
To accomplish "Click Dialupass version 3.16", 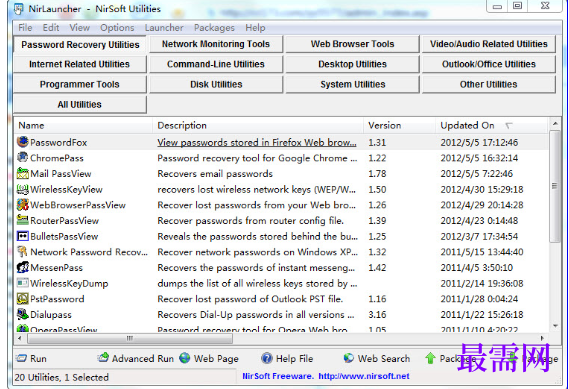I will pos(377,315).
